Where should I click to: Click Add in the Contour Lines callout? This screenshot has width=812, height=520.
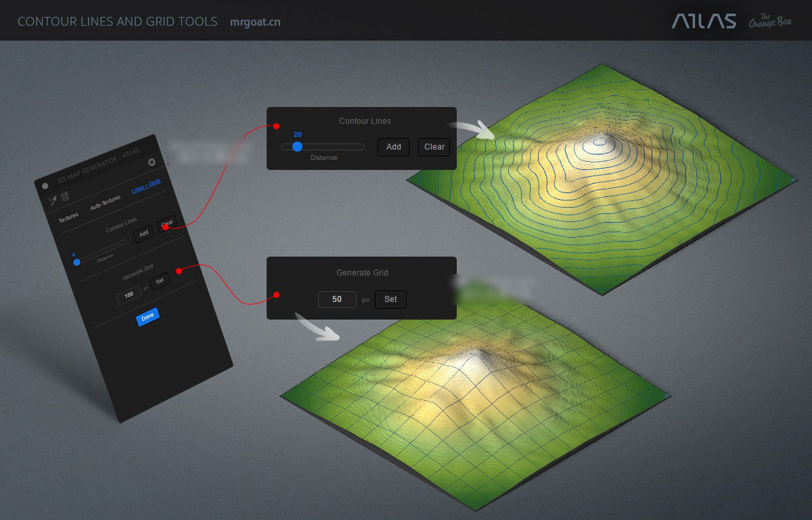394,147
